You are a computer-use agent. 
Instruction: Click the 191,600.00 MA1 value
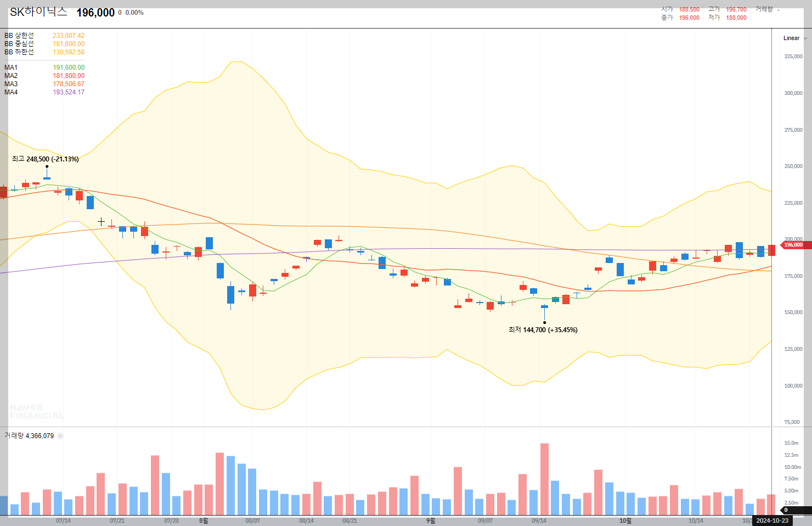tap(69, 68)
